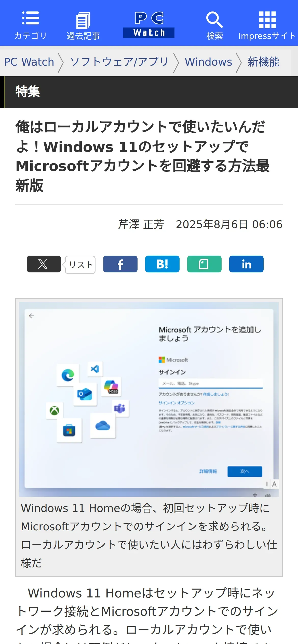The width and height of the screenshot is (298, 644).
Task: Open the Impressサイト grid menu
Action: (x=267, y=26)
